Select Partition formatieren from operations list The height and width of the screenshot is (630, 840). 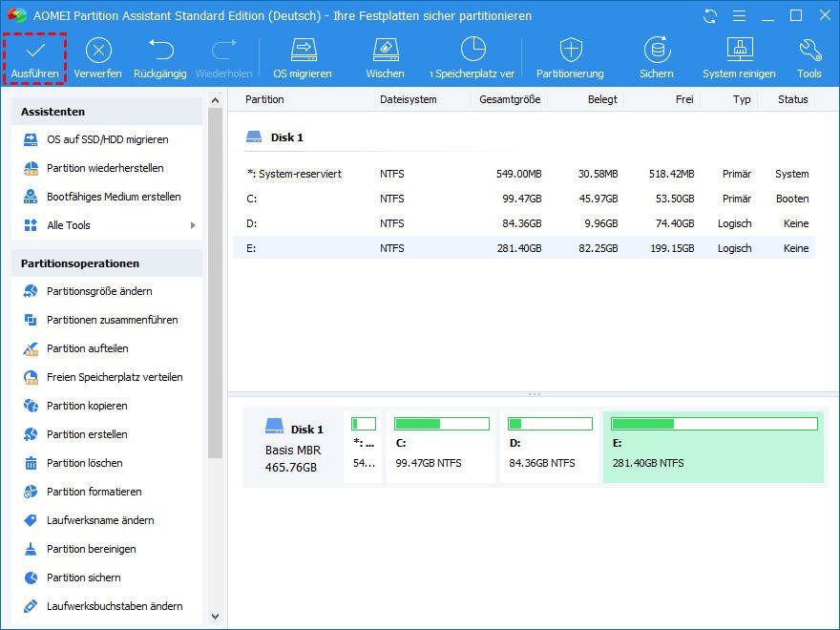tap(94, 492)
